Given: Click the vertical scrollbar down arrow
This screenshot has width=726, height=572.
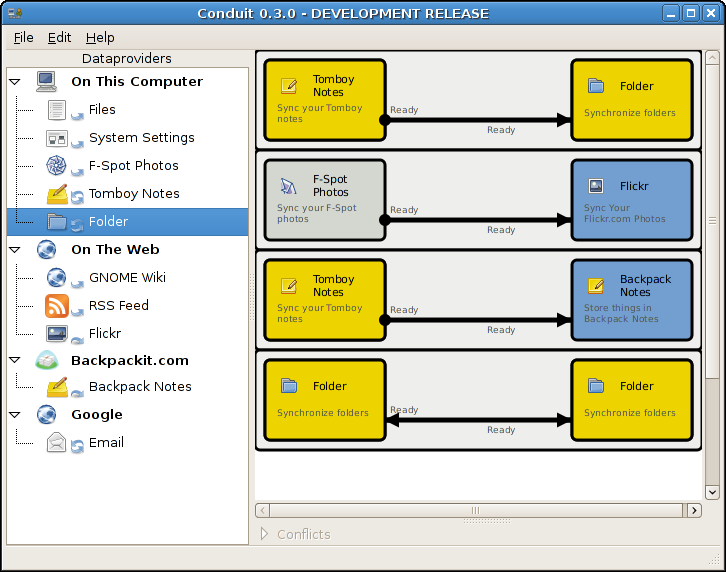Looking at the screenshot, I should (712, 491).
